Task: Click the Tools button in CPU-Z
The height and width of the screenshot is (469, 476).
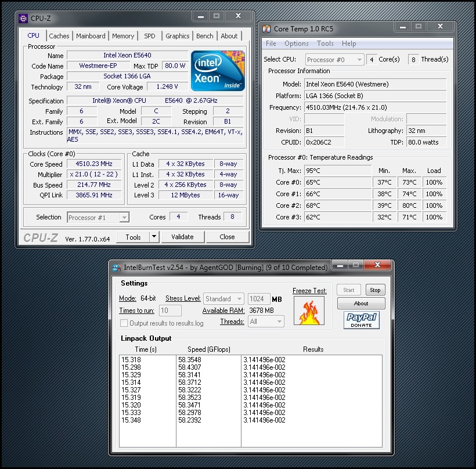Action: [134, 237]
